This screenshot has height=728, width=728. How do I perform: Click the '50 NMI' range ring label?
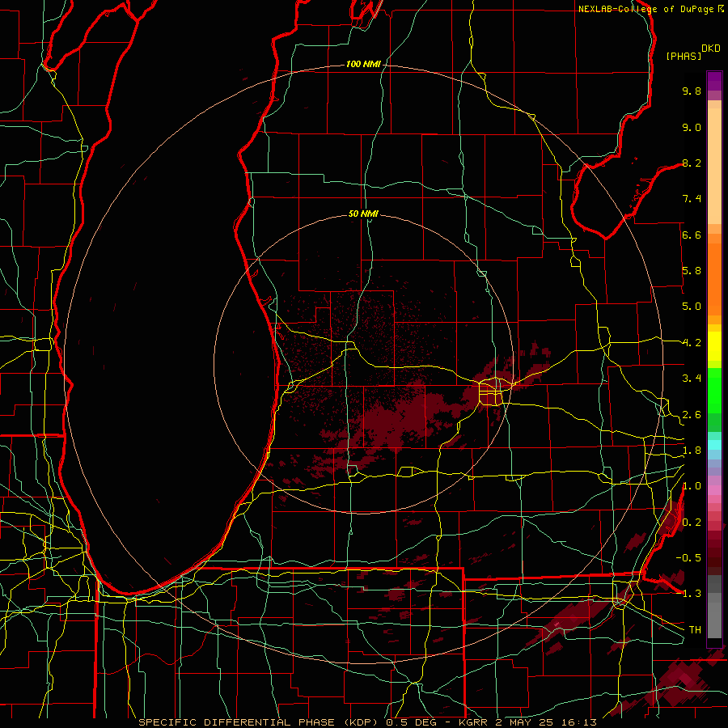pos(363,214)
